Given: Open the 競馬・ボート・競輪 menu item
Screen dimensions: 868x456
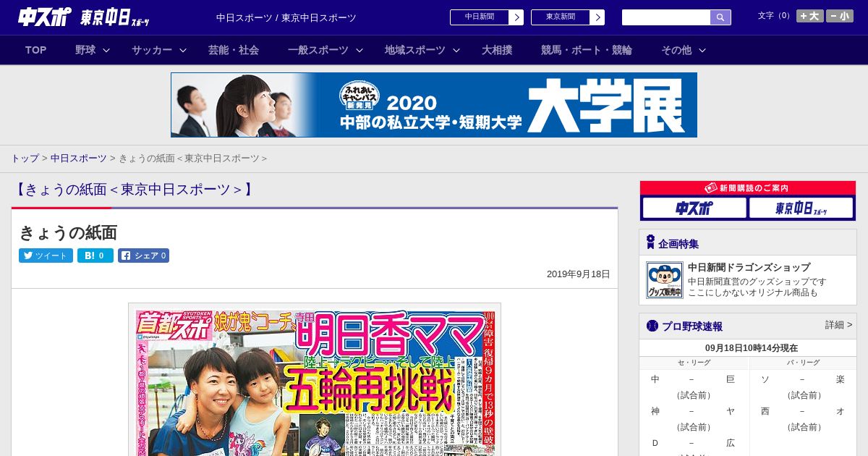Looking at the screenshot, I should click(587, 50).
